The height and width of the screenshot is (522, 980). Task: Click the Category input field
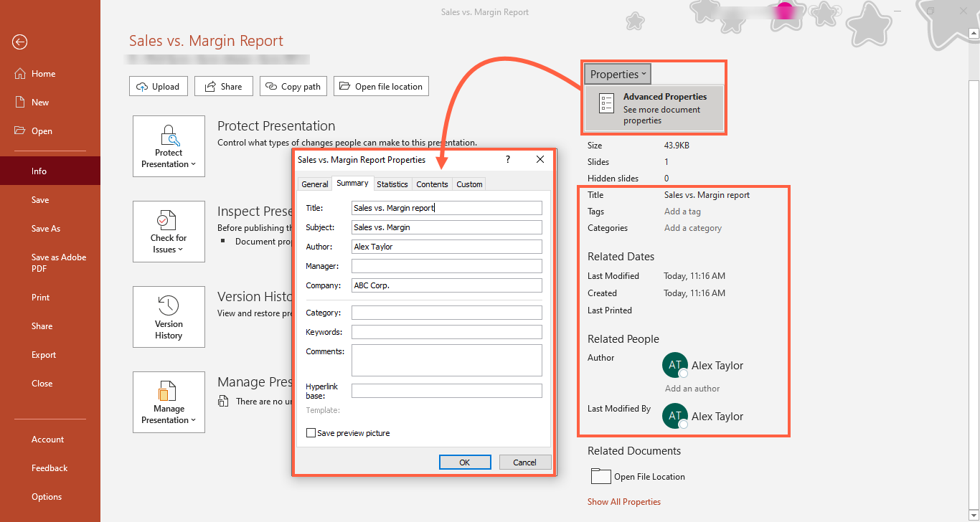pyautogui.click(x=446, y=313)
